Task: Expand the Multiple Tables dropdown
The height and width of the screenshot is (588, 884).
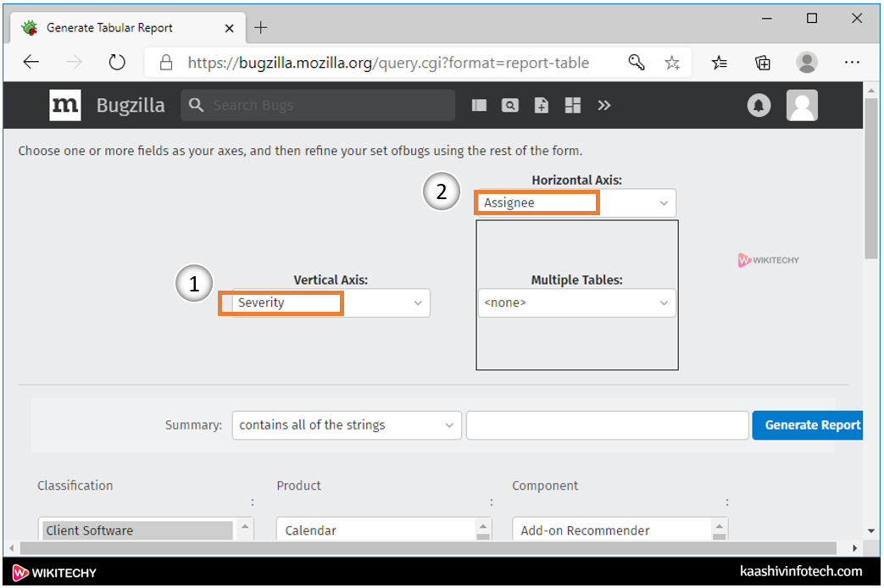Action: (576, 302)
